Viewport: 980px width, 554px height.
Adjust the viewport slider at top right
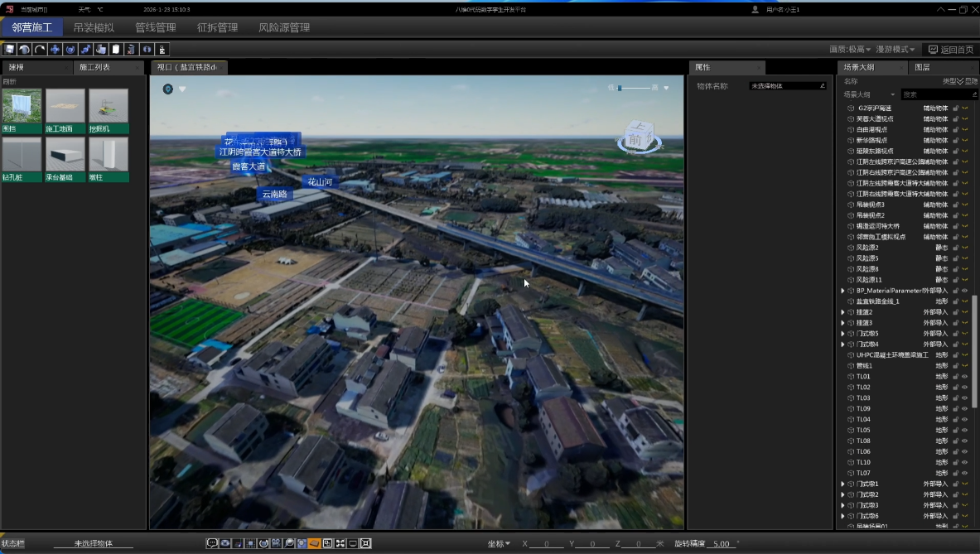click(620, 88)
